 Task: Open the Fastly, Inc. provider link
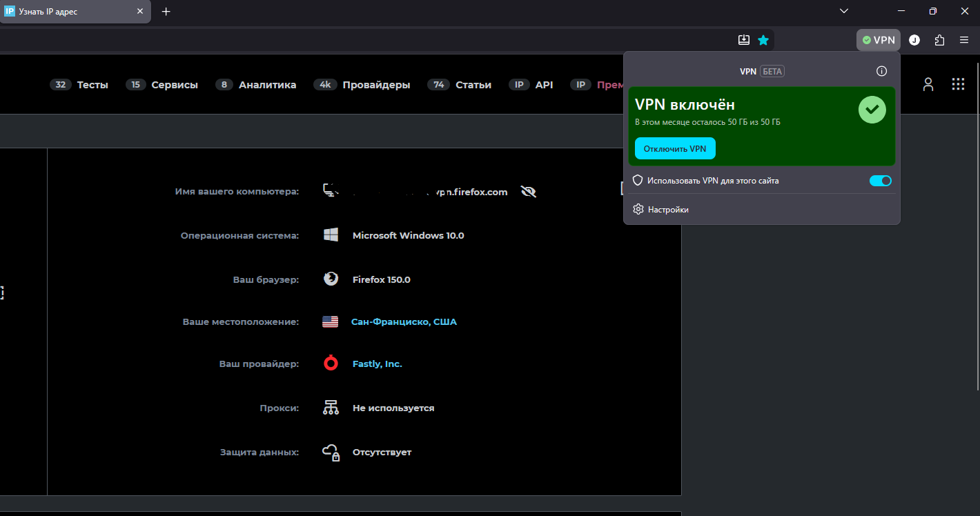click(x=377, y=364)
